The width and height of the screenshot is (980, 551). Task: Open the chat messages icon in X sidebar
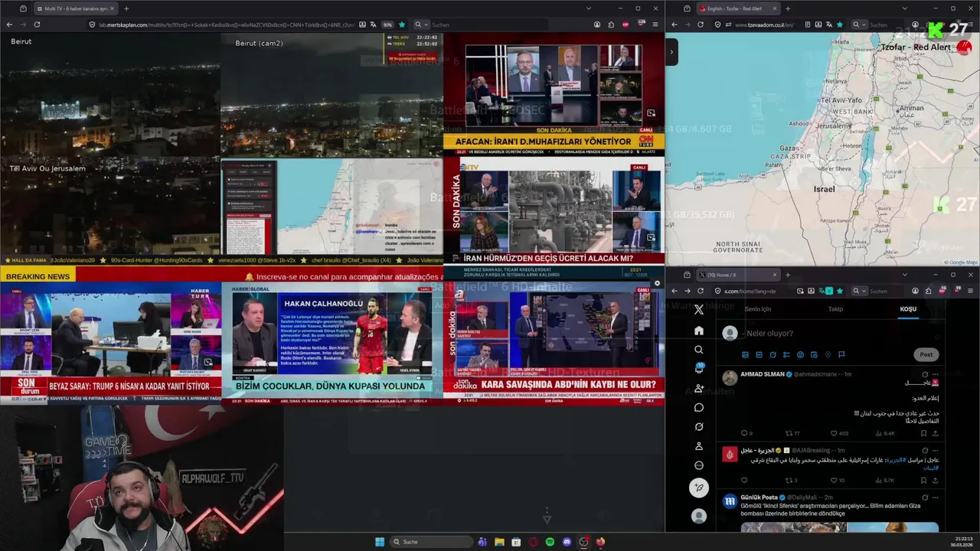pyautogui.click(x=698, y=407)
